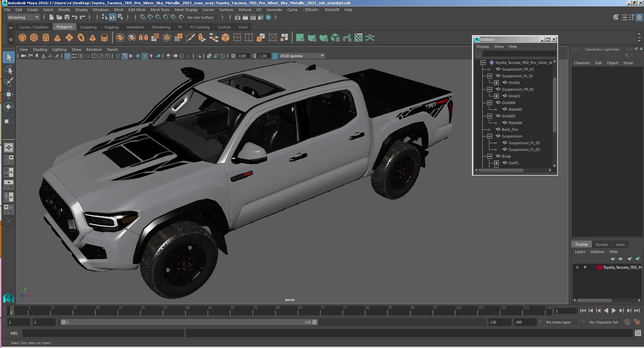Expand Disk01 node in Outliner

point(496,83)
